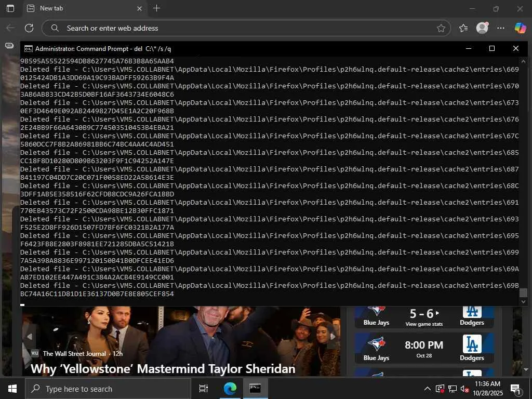Click the Dodgers logo in 8:00 PM game
Screen dimensions: 532x399
(x=472, y=344)
